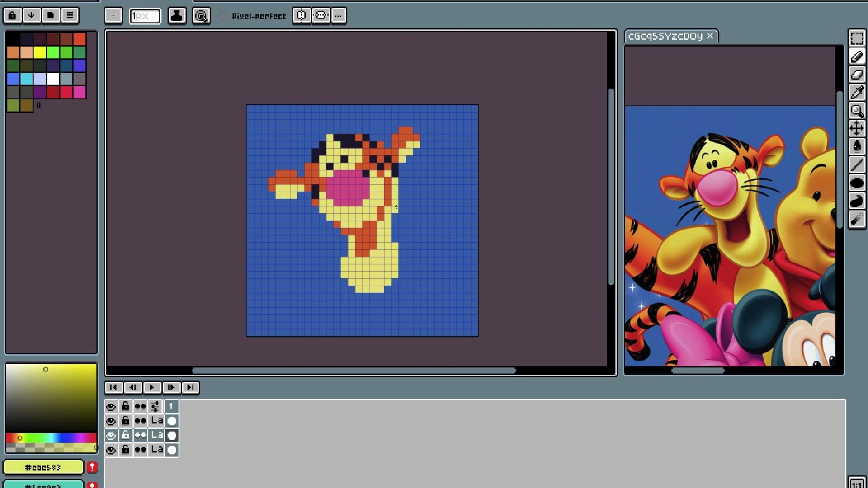Open timeline settings sliders icon

(x=156, y=407)
